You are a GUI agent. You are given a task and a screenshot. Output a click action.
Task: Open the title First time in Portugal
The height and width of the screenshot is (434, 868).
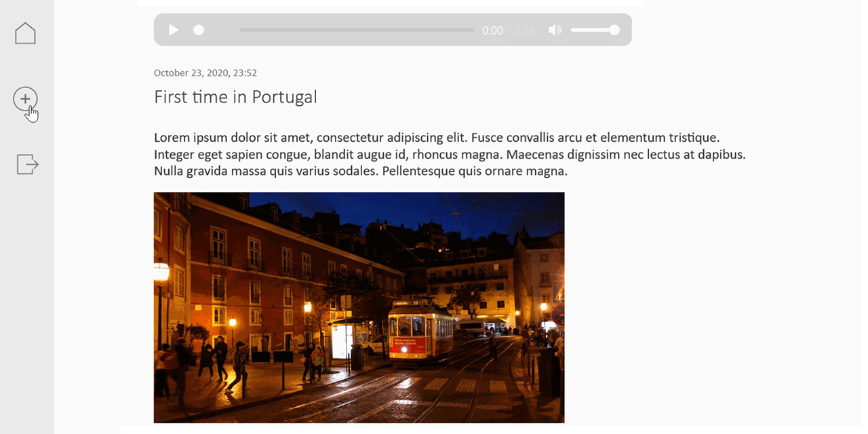(x=235, y=97)
